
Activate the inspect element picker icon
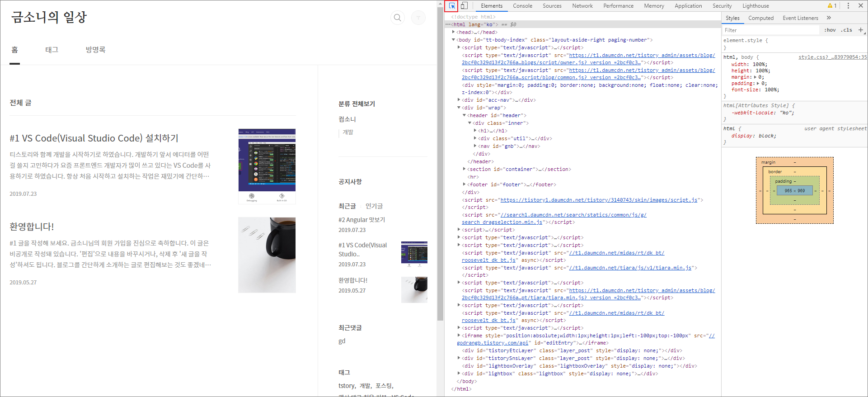tap(452, 6)
